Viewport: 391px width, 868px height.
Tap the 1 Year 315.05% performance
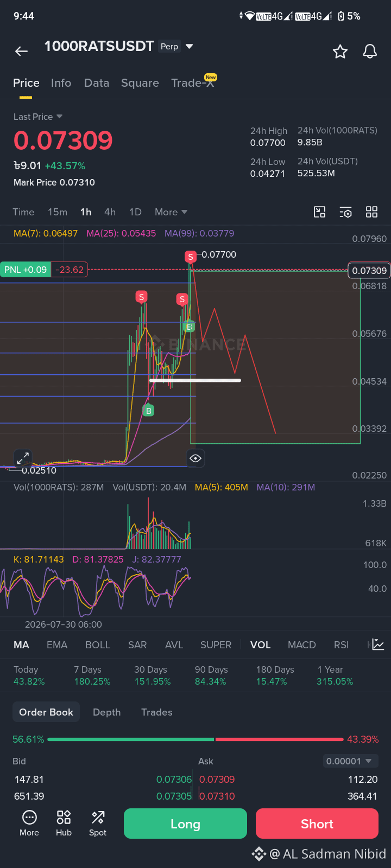[335, 675]
